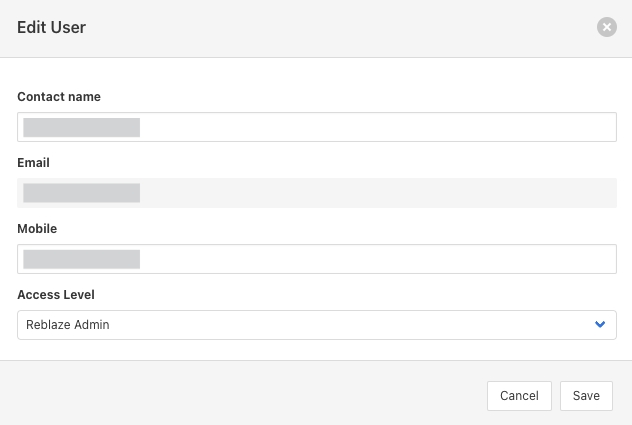
Task: Click the empty footer area left of Cancel
Action: pyautogui.click(x=250, y=395)
